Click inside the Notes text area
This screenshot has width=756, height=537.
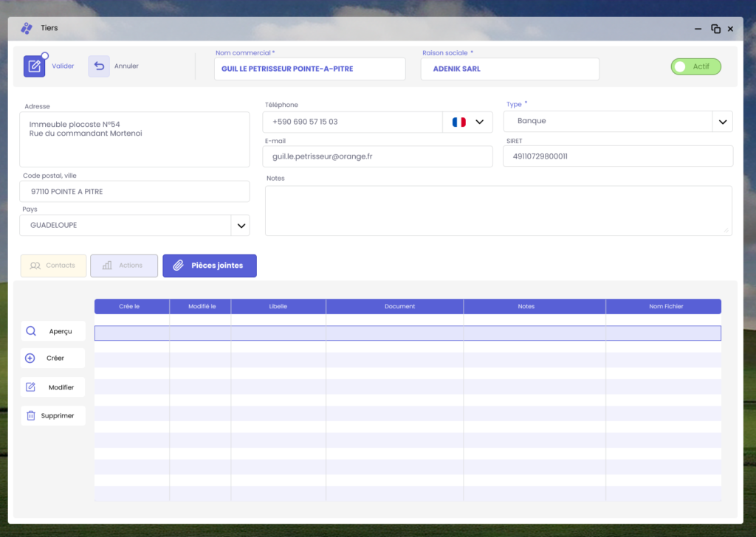coord(498,210)
